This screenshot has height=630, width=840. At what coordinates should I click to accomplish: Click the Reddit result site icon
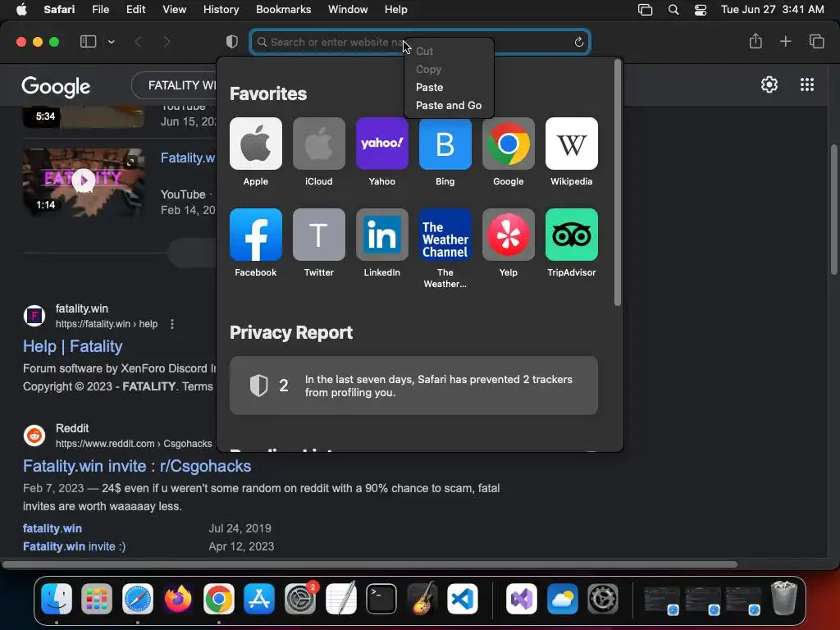pos(34,436)
